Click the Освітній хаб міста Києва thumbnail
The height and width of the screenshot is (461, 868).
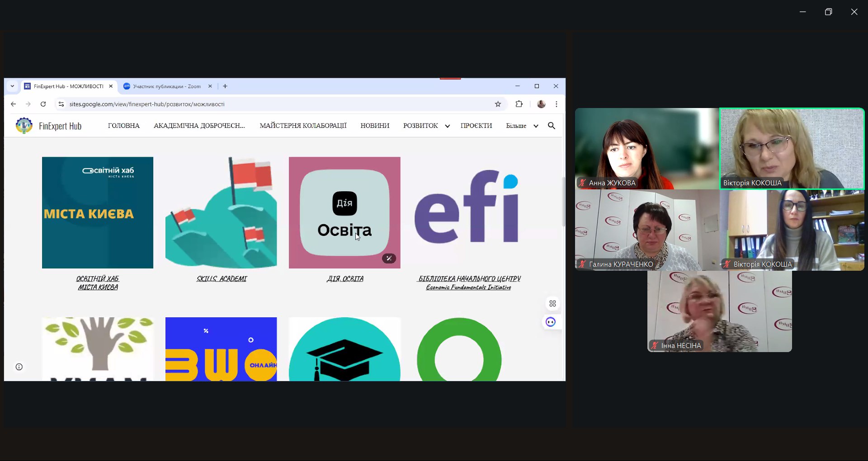click(x=98, y=212)
